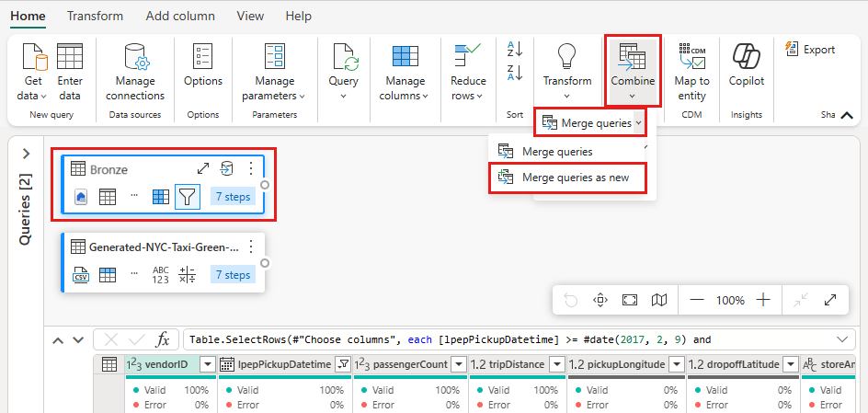Click the Enter data table icon
The height and width of the screenshot is (413, 868).
tap(70, 56)
